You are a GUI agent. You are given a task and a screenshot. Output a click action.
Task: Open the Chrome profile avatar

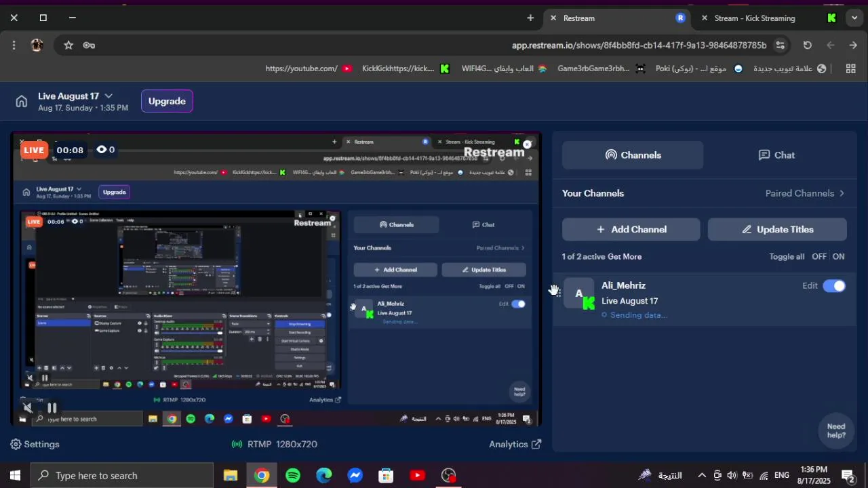tap(37, 45)
